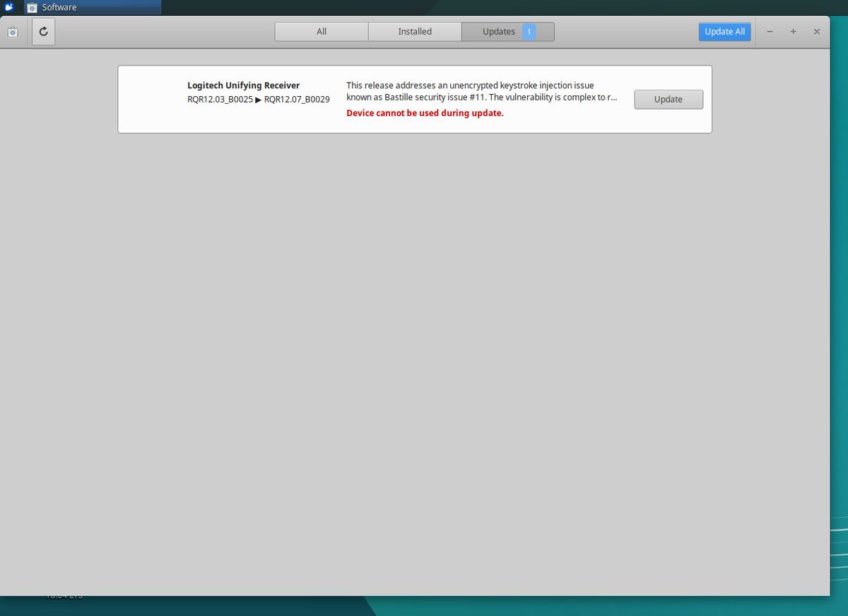This screenshot has height=616, width=848.
Task: Maximize the Software window
Action: [x=794, y=32]
